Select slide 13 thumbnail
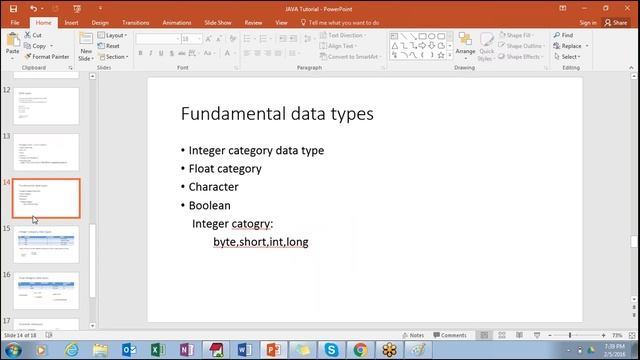Viewport: 640px width, 360px height. 46,152
